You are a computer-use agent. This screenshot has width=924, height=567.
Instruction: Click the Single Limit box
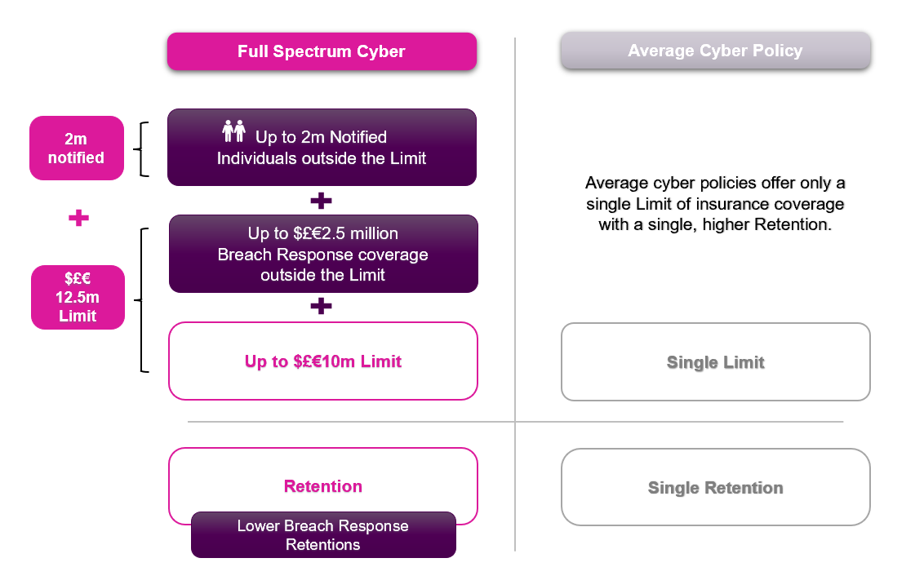click(x=715, y=362)
